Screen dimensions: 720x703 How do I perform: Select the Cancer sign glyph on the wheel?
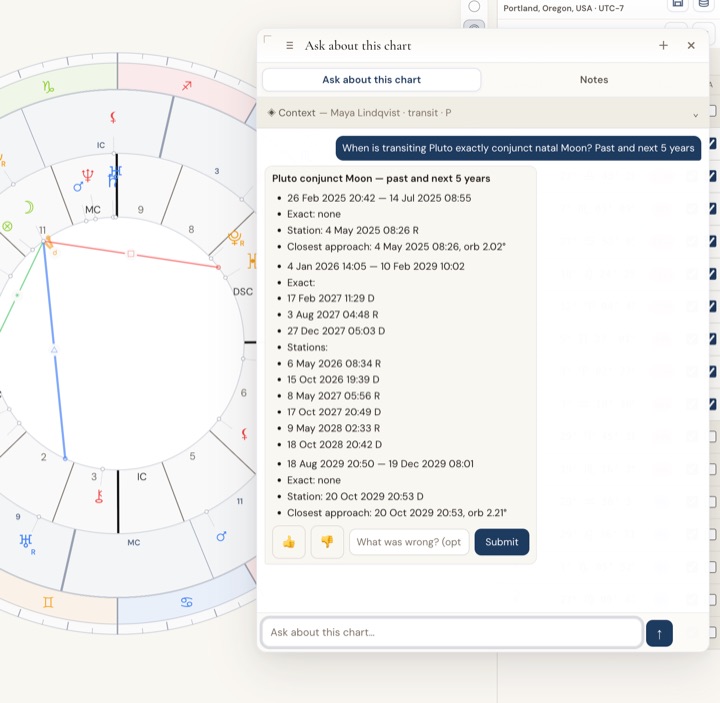click(x=186, y=602)
